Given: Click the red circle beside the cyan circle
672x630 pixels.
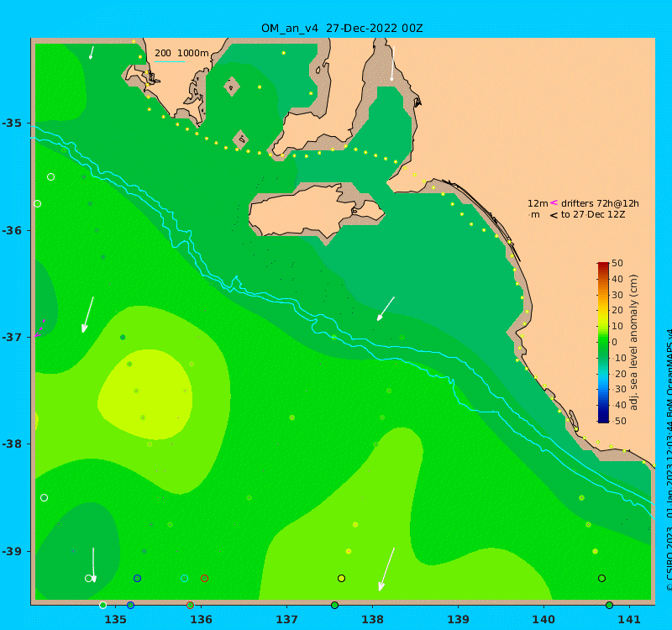Looking at the screenshot, I should coord(204,579).
